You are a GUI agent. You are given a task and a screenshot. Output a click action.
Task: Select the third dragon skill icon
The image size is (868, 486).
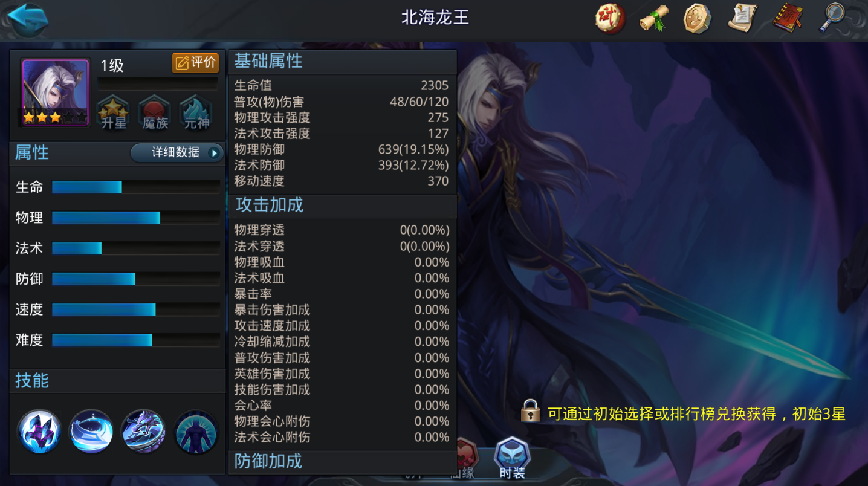(143, 432)
